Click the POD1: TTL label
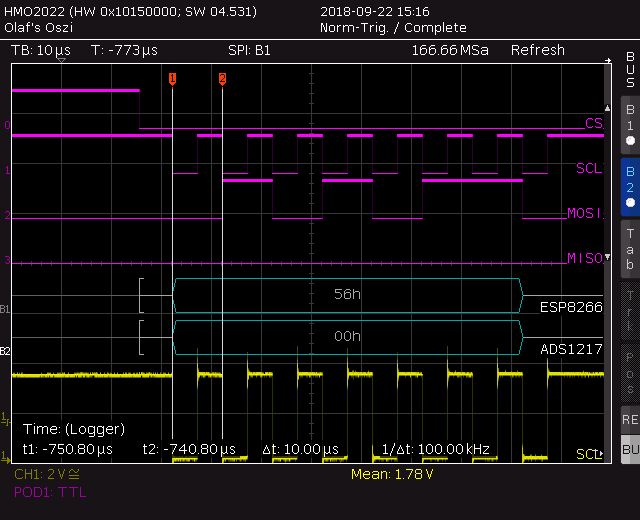The image size is (640, 520). coord(50,492)
